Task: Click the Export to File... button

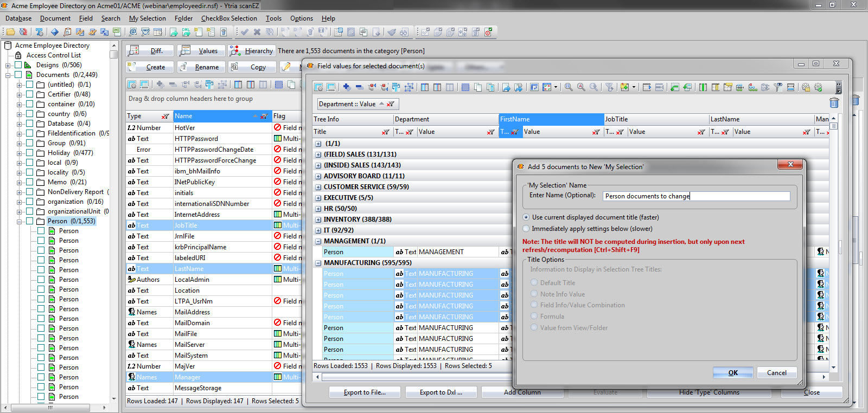Action: click(365, 392)
